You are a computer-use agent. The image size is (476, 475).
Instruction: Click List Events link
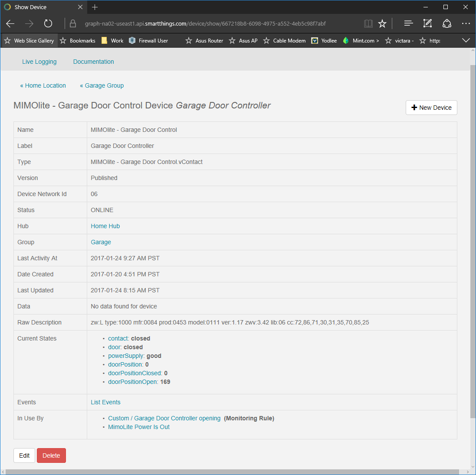105,402
